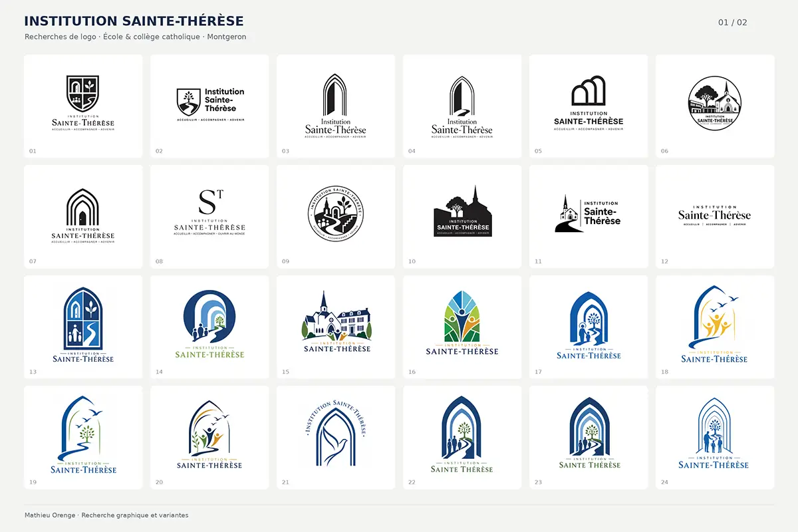This screenshot has height=532, width=798.
Task: Select logo 05 double rounded arches
Action: [589, 106]
